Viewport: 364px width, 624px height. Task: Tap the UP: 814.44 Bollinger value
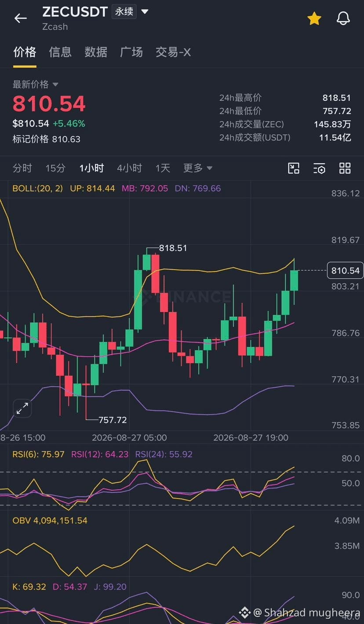92,188
